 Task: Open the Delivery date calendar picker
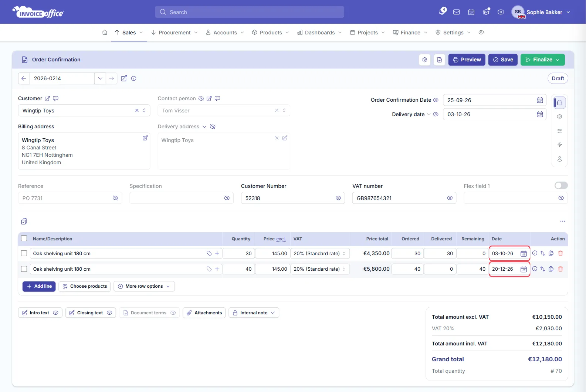(540, 114)
